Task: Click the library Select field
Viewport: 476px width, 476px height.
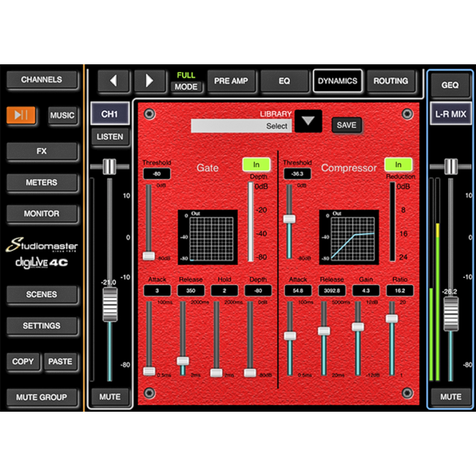Action: (x=241, y=126)
